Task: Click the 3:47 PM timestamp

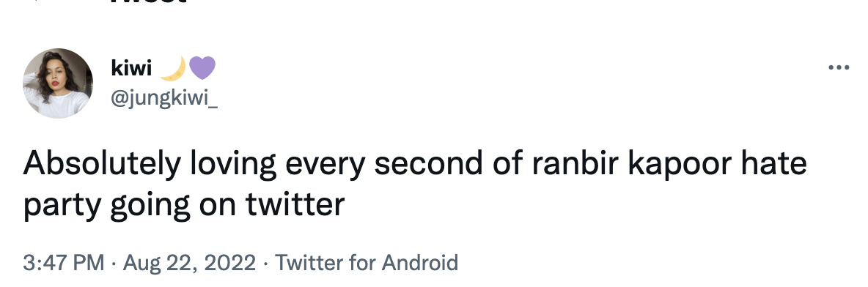Action: (64, 262)
